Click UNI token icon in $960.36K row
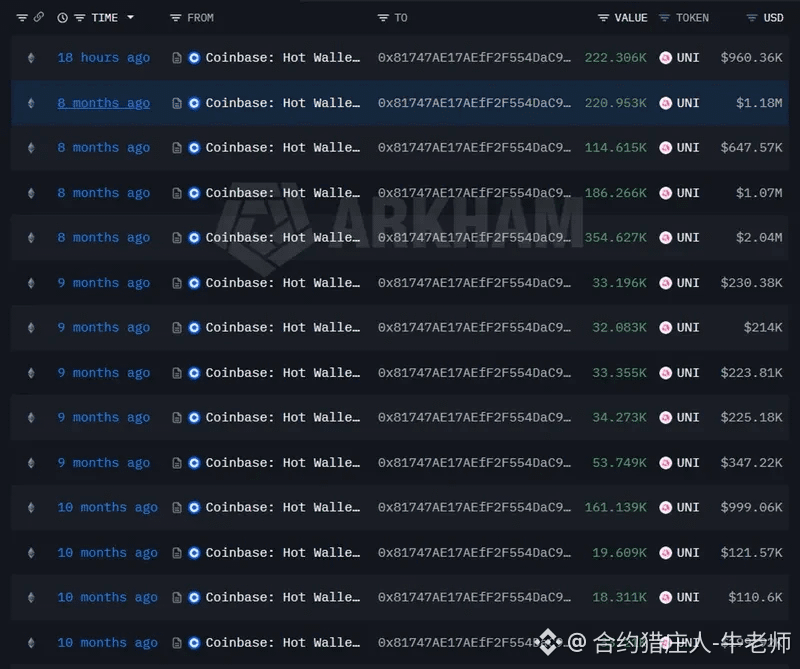The width and height of the screenshot is (800, 669). tap(665, 58)
